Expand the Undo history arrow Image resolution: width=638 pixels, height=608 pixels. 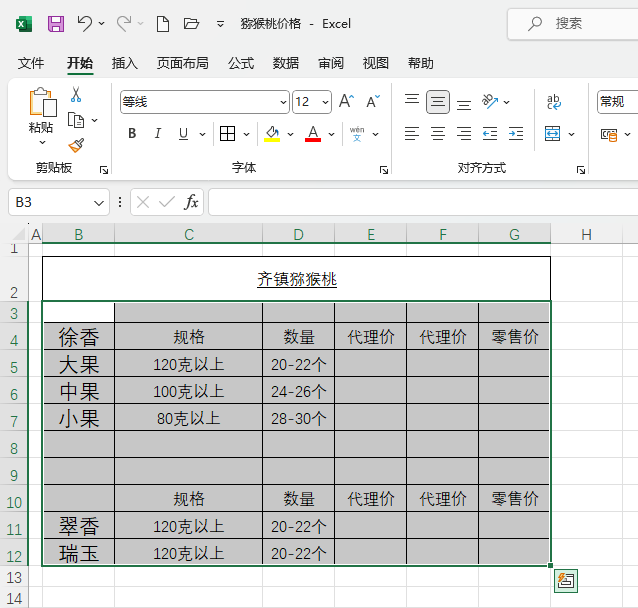[102, 24]
